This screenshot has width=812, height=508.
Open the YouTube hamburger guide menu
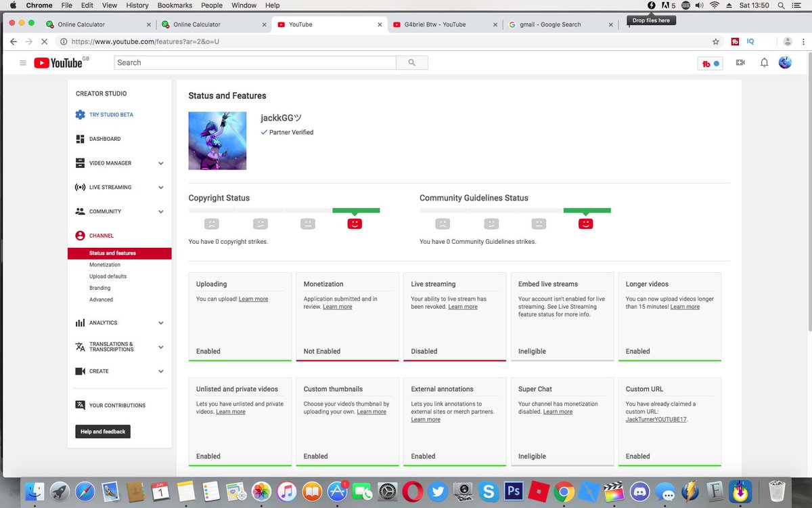pyautogui.click(x=22, y=63)
